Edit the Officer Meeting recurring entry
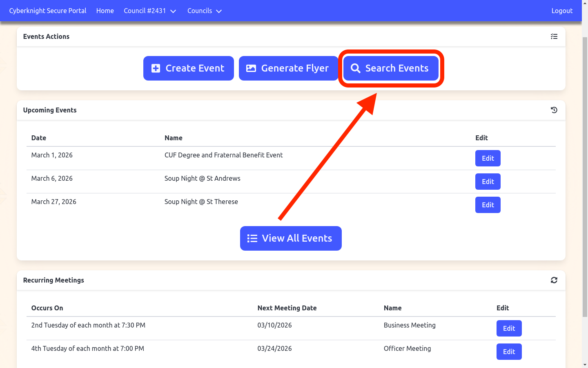Viewport: 588px width, 368px height. coord(509,352)
